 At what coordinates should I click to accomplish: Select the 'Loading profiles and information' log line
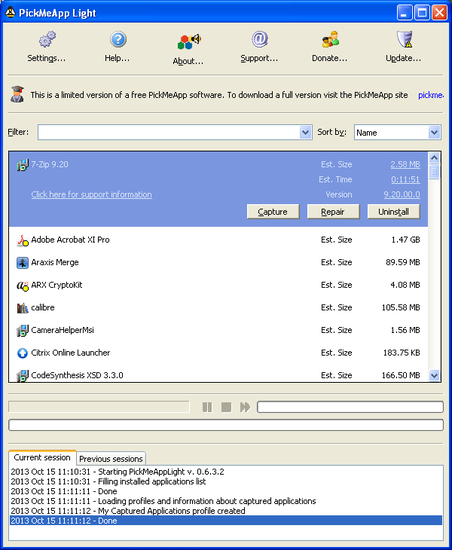pyautogui.click(x=226, y=501)
